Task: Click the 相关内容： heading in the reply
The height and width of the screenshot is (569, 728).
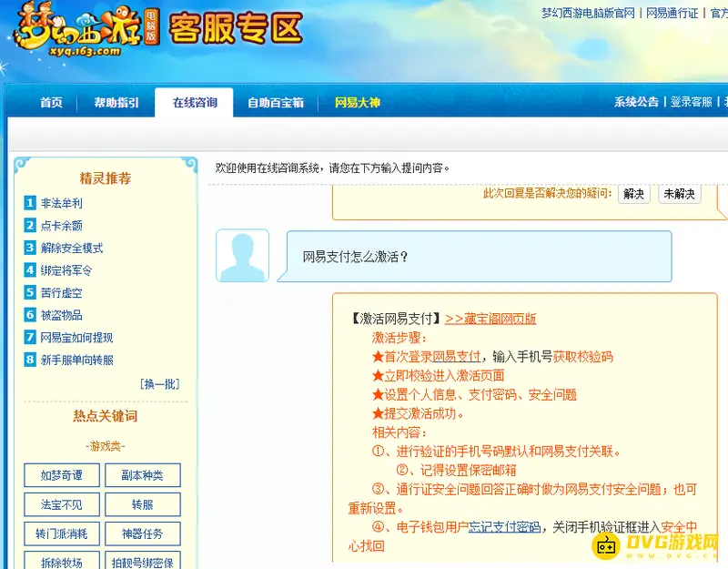Action: 399,432
